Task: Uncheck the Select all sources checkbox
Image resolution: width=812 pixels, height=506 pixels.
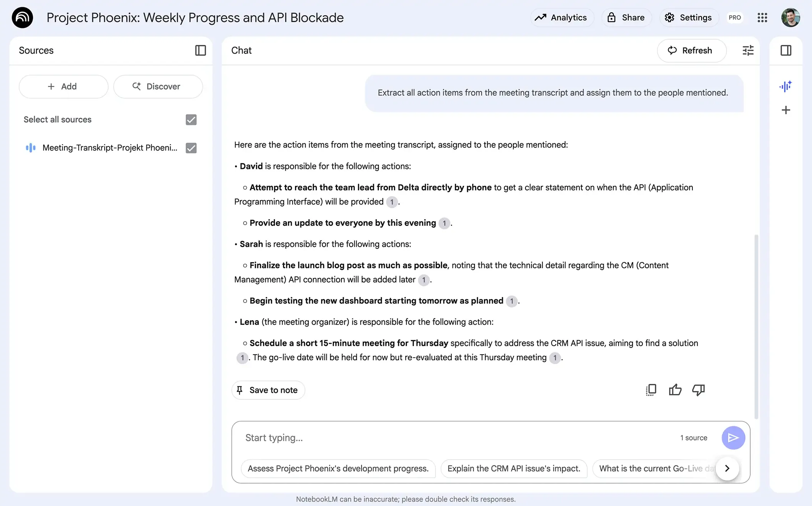Action: (x=191, y=120)
